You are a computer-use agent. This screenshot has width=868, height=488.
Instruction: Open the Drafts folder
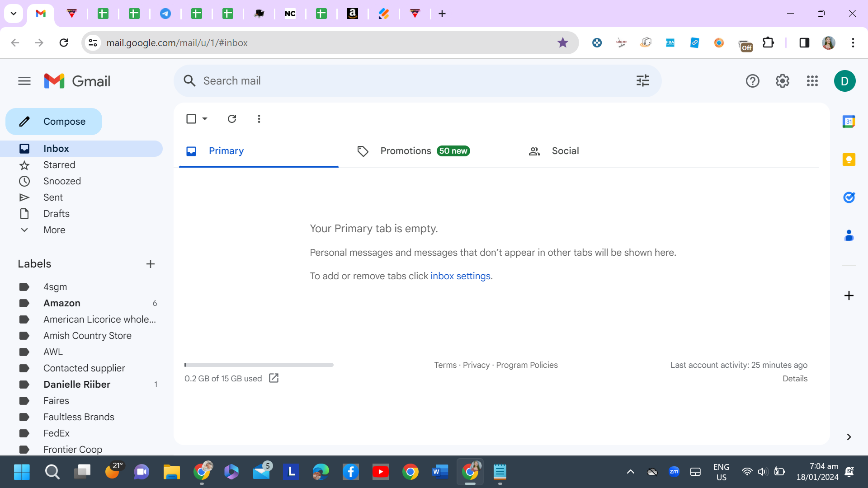pos(81,214)
